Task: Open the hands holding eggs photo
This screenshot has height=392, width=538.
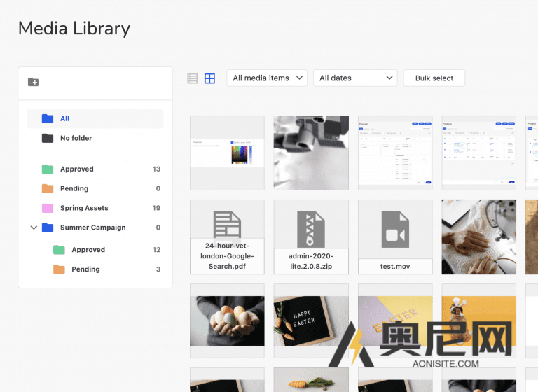Action: coord(227,321)
